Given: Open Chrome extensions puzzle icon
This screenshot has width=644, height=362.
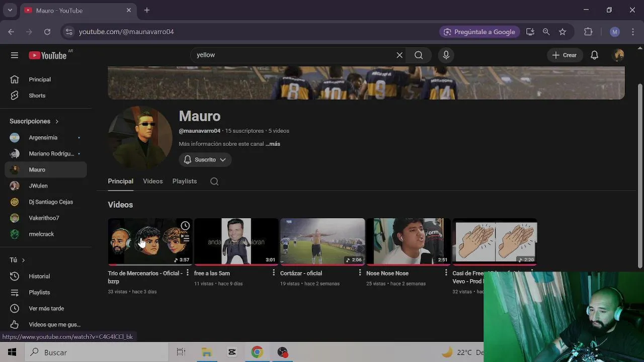Looking at the screenshot, I should 588,32.
